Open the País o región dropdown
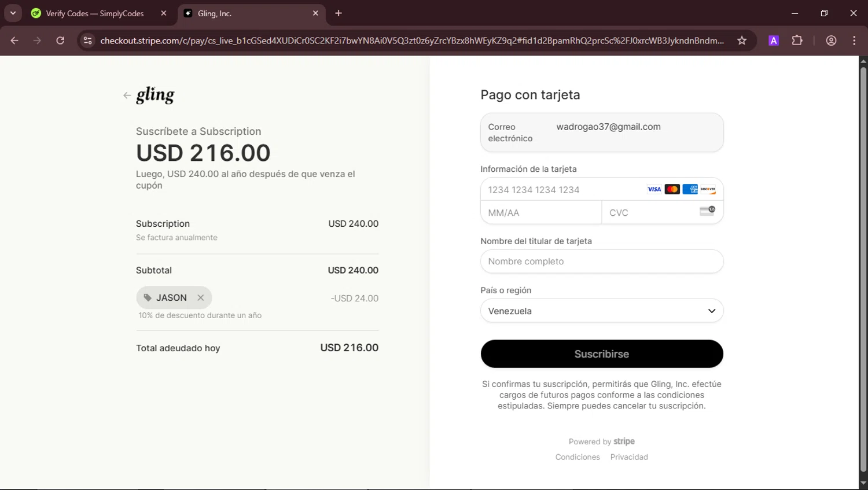The image size is (868, 490). tap(602, 311)
